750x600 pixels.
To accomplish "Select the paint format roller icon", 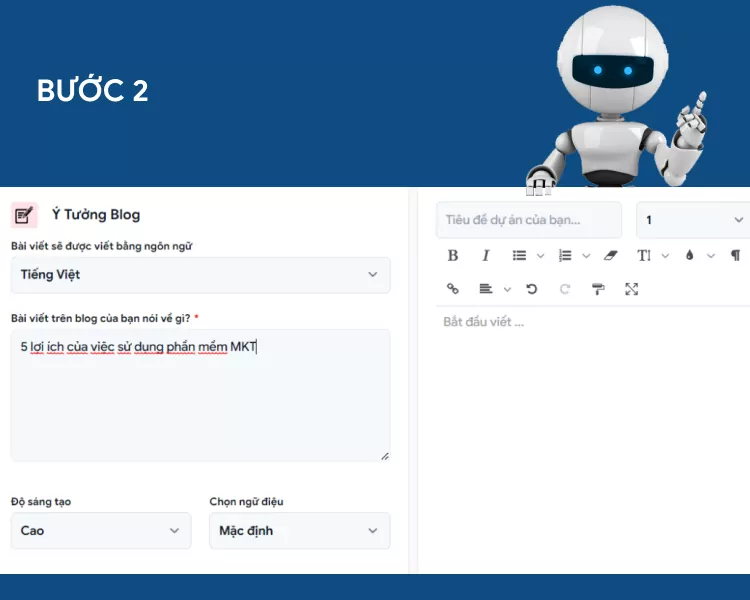I will [598, 289].
